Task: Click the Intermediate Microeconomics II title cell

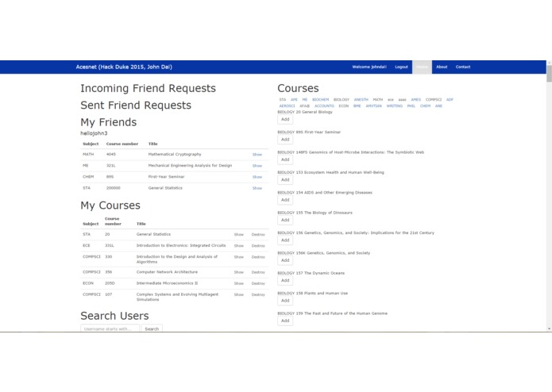Action: (167, 283)
